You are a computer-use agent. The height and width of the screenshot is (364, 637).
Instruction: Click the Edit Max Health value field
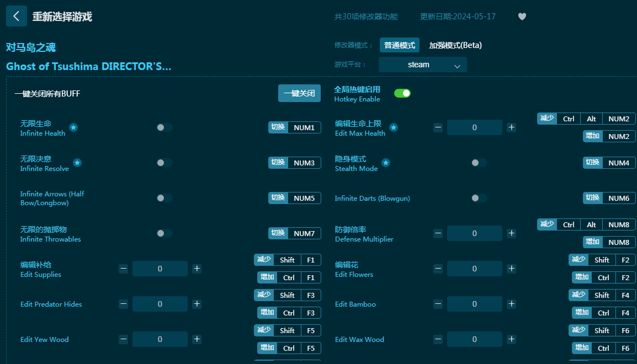[x=475, y=127]
